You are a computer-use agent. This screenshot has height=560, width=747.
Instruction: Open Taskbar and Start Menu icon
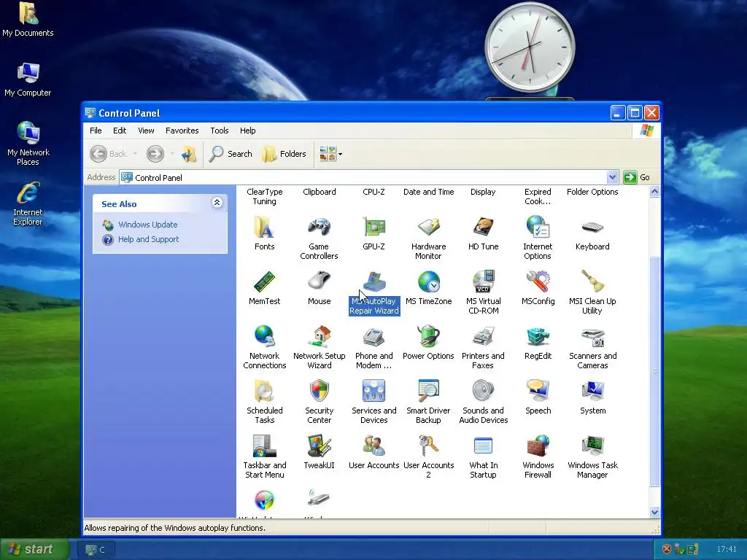point(264,446)
